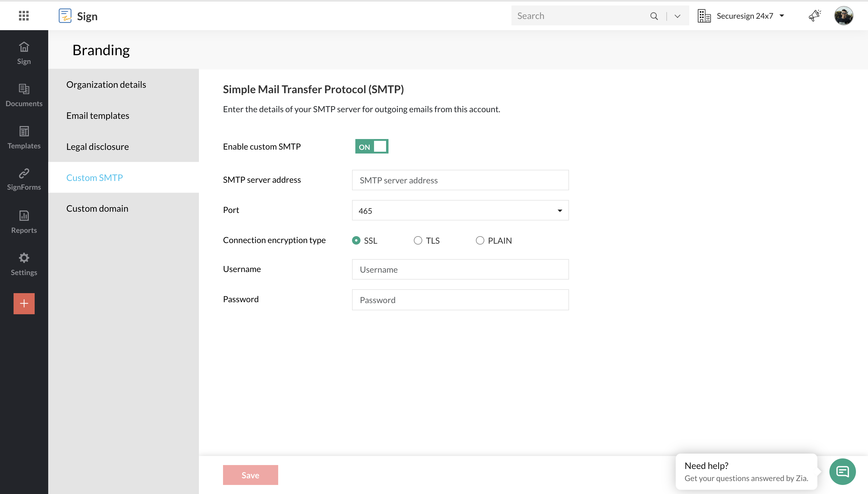Open the Custom domain section

tap(97, 208)
